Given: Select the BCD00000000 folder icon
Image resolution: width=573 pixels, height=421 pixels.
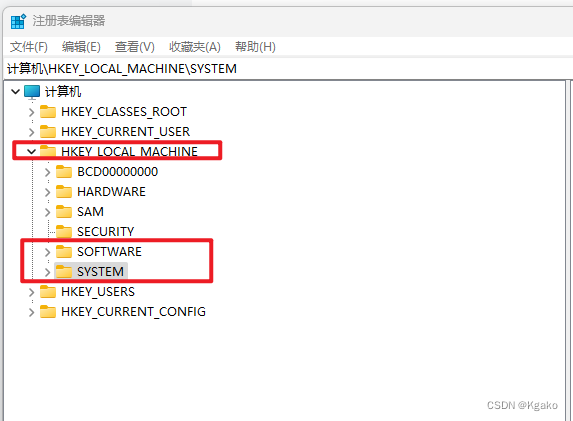Looking at the screenshot, I should pos(64,171).
